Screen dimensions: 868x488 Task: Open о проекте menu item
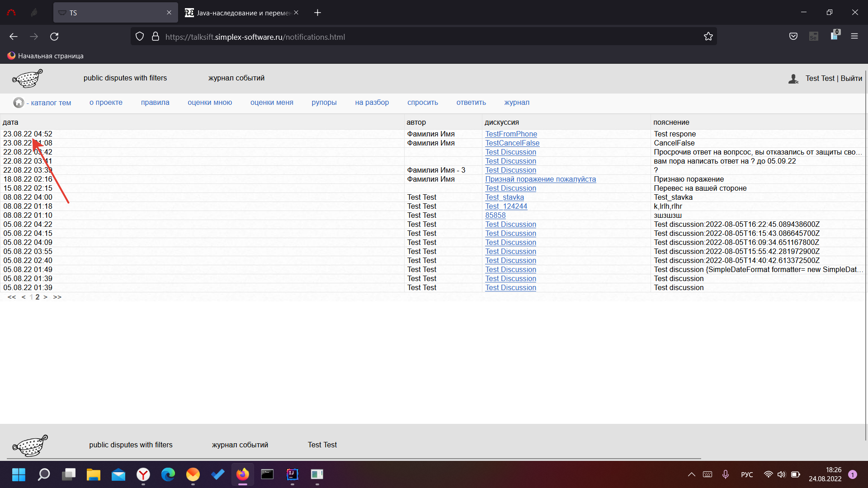tap(106, 103)
